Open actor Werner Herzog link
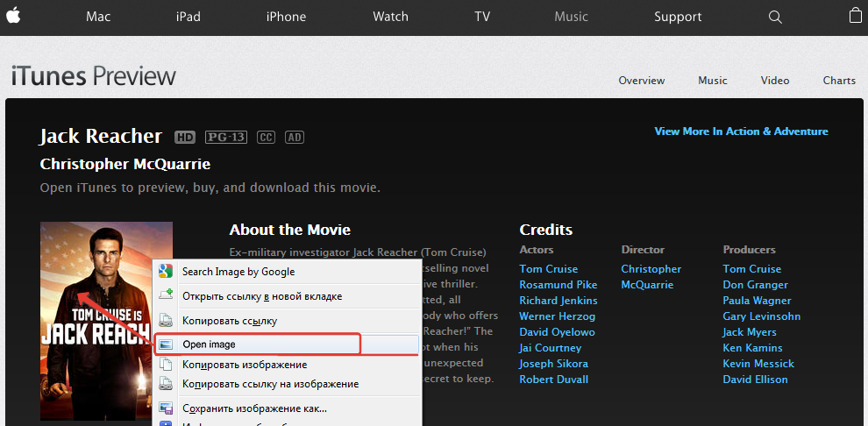The height and width of the screenshot is (426, 868). [x=557, y=316]
